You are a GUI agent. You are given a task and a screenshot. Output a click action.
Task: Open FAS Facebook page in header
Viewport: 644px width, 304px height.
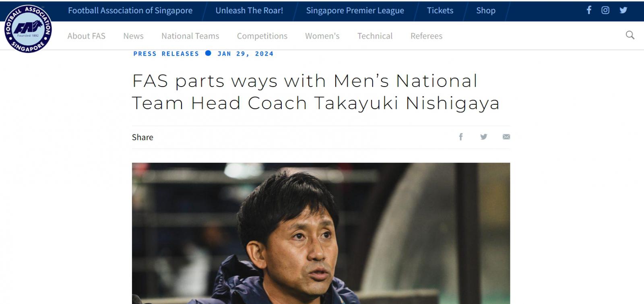click(589, 10)
